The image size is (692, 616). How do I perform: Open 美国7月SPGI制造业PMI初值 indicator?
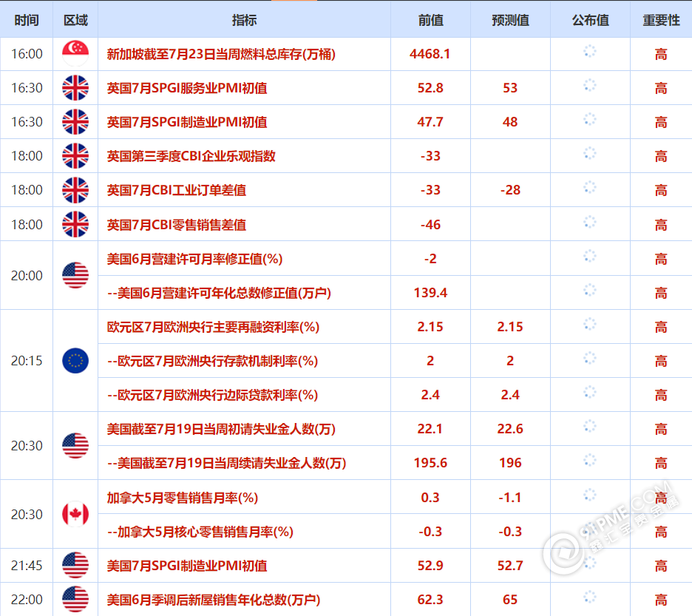187,566
